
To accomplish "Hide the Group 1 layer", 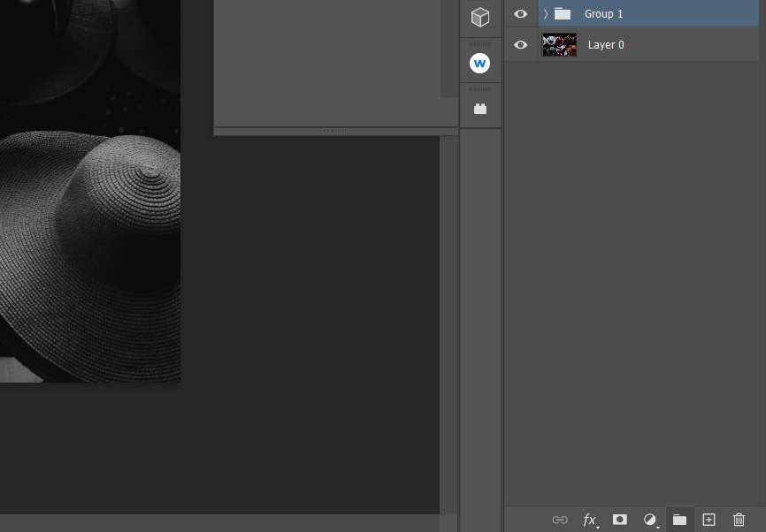I will tap(521, 13).
